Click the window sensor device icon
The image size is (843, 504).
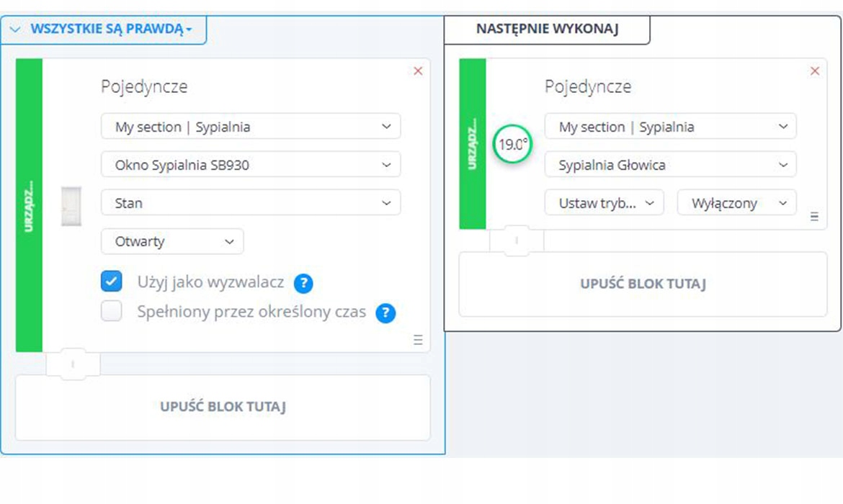click(x=71, y=205)
